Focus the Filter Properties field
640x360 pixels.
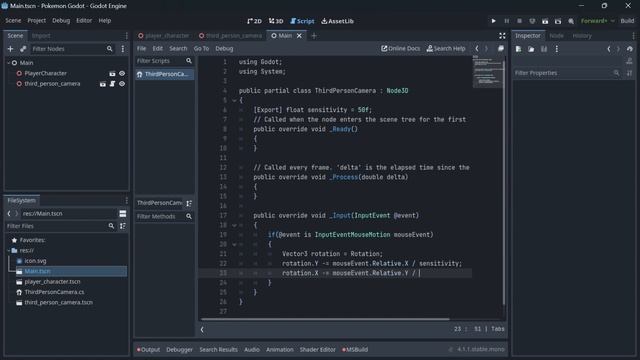567,73
